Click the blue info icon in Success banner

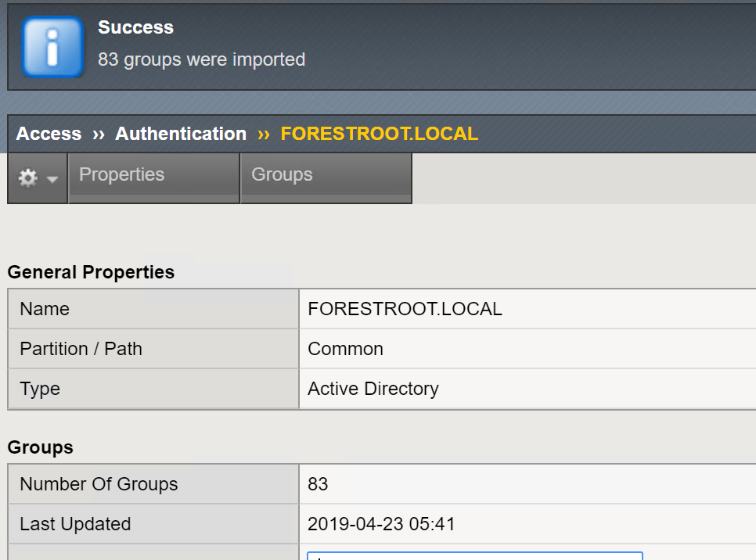tap(52, 47)
